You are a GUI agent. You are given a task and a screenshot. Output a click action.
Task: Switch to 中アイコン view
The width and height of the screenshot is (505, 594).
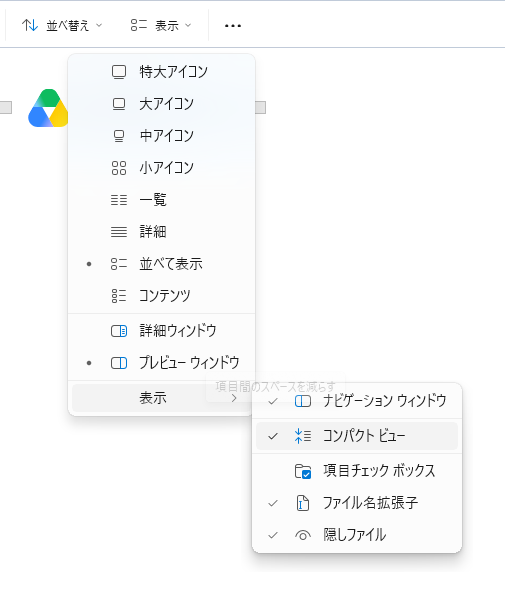tap(119, 136)
